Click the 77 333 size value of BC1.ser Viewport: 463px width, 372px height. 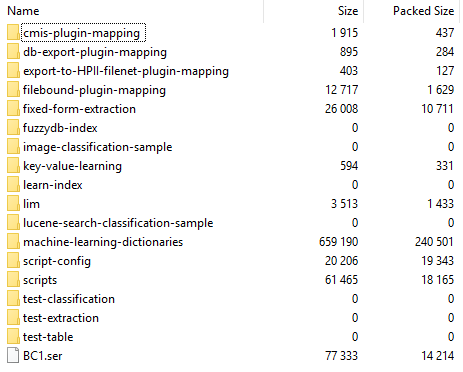(x=342, y=356)
